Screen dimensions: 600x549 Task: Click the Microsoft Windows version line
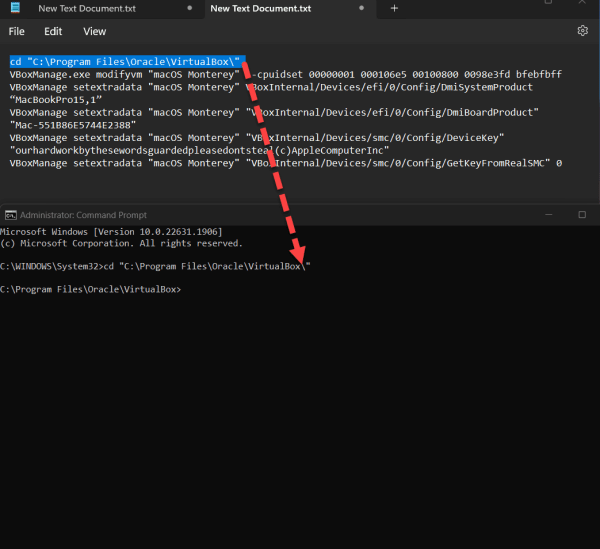pyautogui.click(x=111, y=232)
